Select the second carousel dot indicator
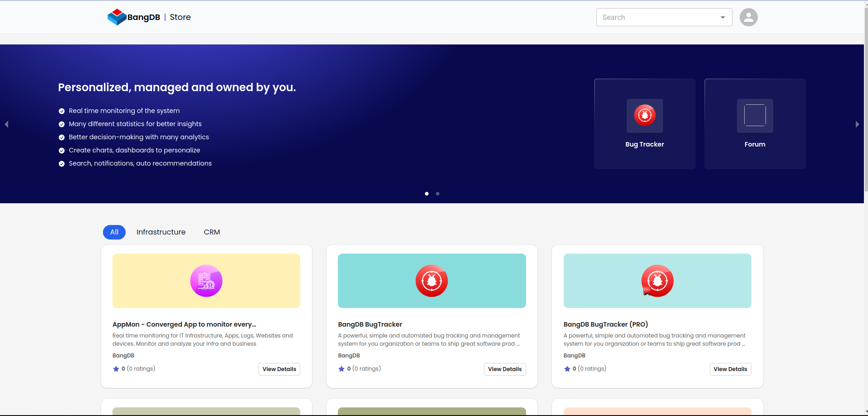Screen dimensions: 868x416 (x=438, y=194)
